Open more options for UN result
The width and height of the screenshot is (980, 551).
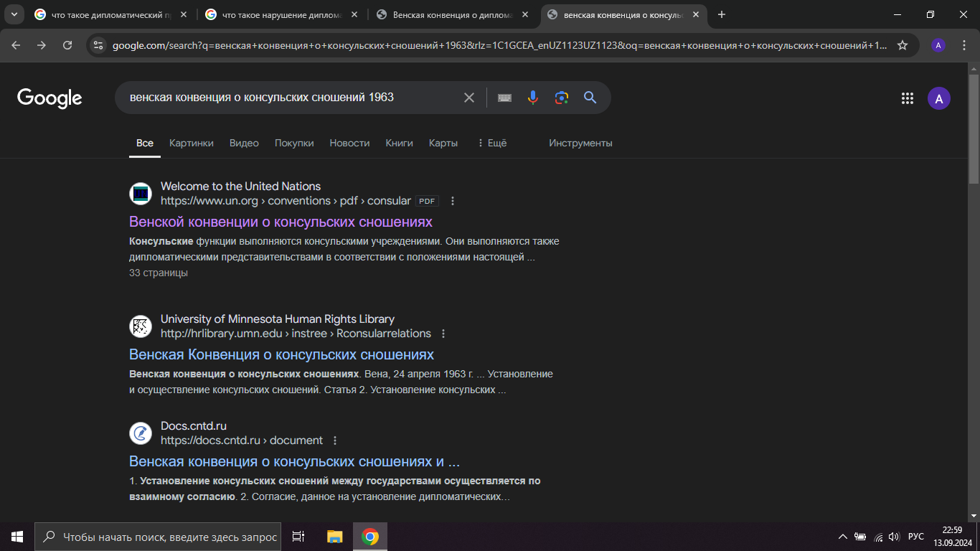(x=452, y=201)
